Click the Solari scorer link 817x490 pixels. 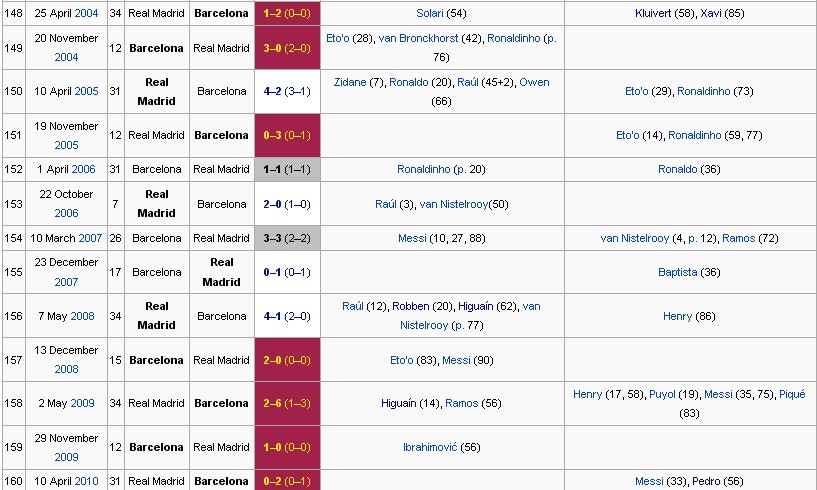(x=429, y=13)
